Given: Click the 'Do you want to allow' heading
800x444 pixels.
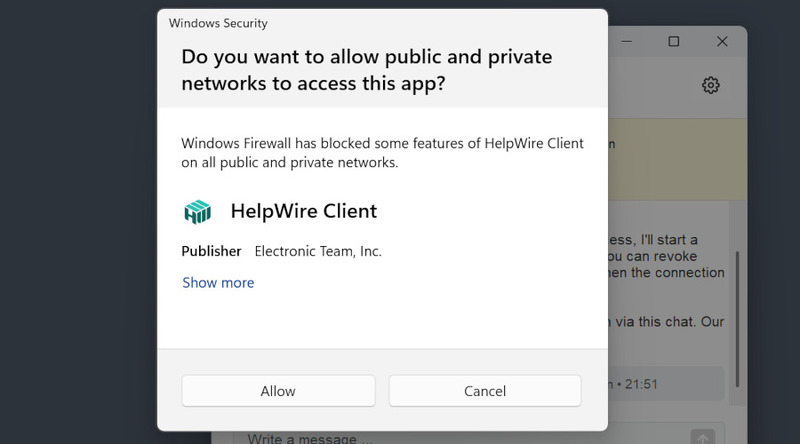Looking at the screenshot, I should (x=366, y=70).
